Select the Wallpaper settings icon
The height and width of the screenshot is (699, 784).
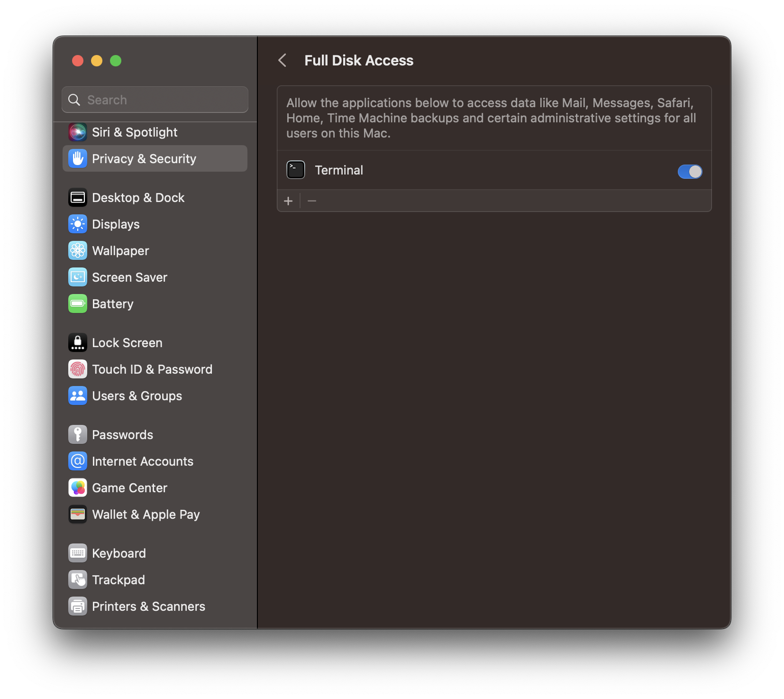77,250
